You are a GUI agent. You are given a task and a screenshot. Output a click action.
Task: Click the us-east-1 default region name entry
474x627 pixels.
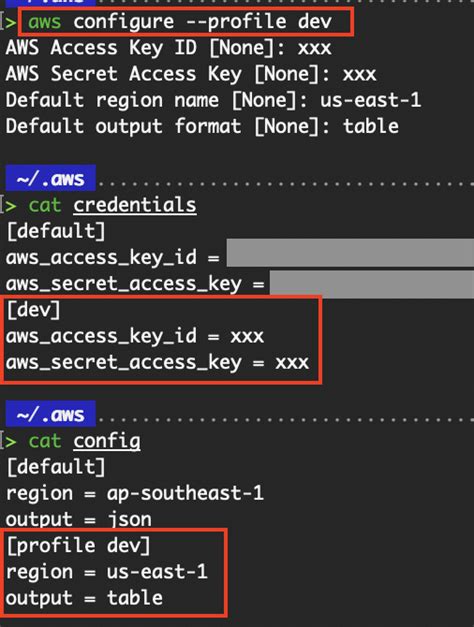[x=370, y=100]
